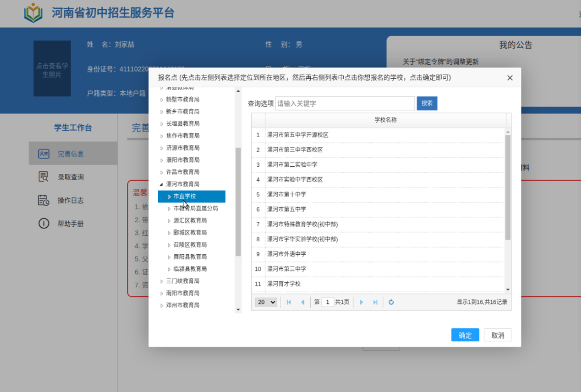Image resolution: width=581 pixels, height=392 pixels.
Task: Click the school list scroll-down arrow
Action: click(507, 289)
